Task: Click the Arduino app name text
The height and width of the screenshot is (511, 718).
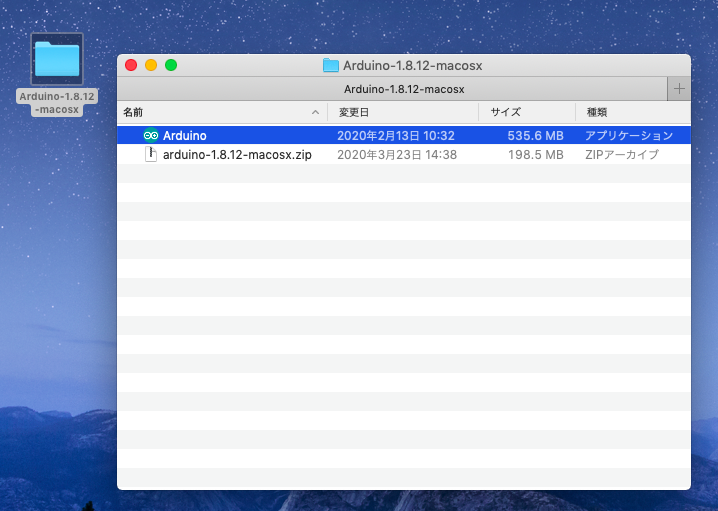Action: [185, 136]
